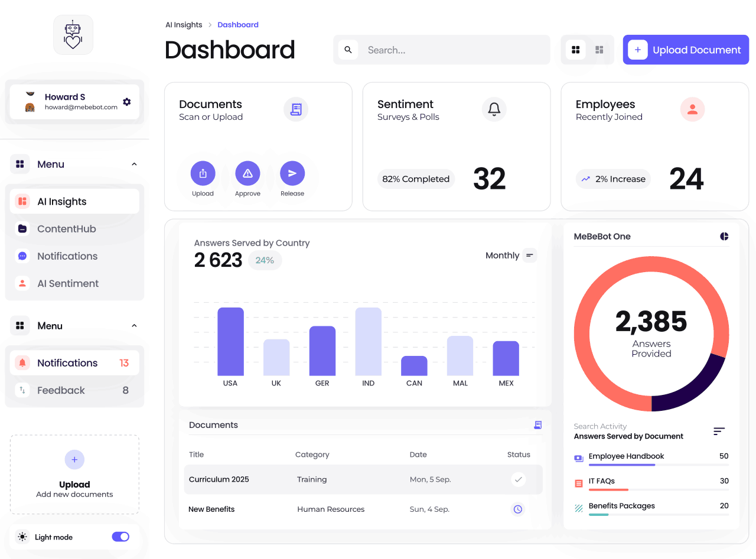Click the Upload Document button
Viewport: 756px width, 559px height.
[x=686, y=50]
